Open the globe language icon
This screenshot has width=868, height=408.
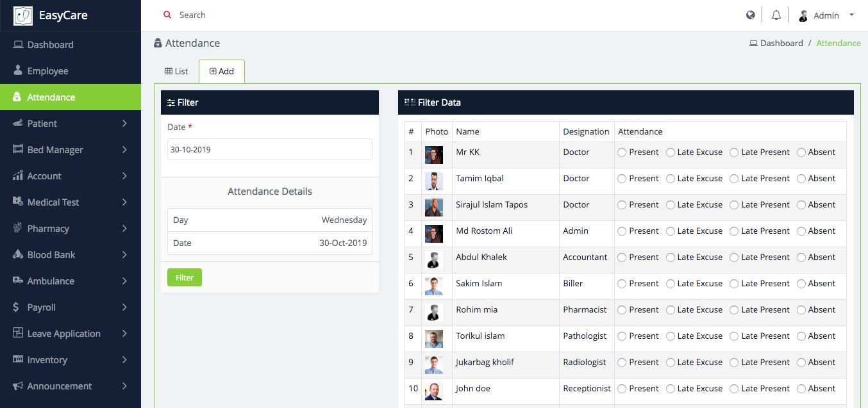point(751,15)
